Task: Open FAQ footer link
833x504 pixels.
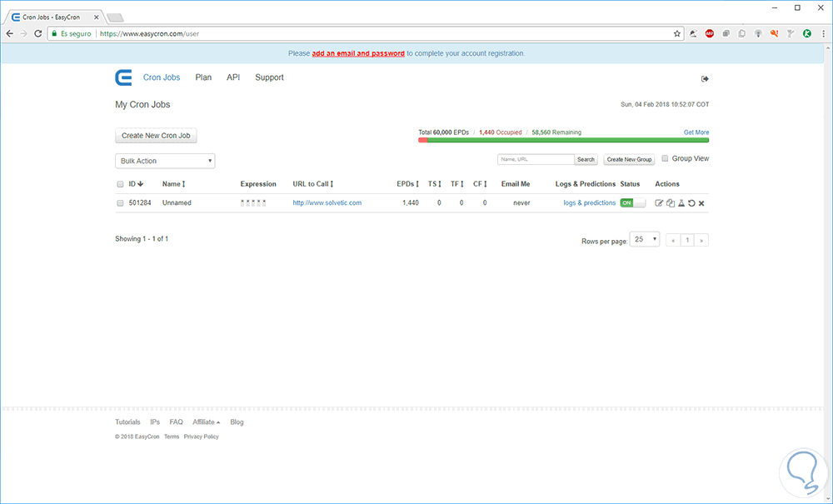Action: [177, 422]
